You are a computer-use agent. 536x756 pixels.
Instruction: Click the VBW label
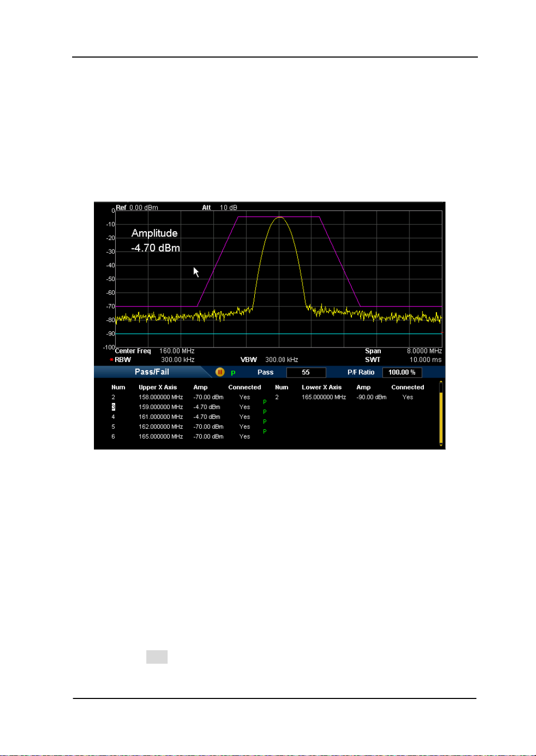249,360
